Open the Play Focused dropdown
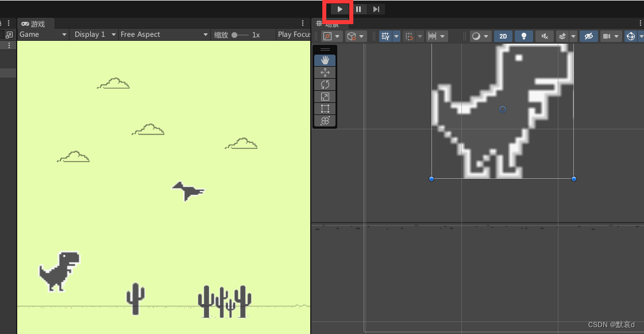This screenshot has height=334, width=644. pos(293,34)
